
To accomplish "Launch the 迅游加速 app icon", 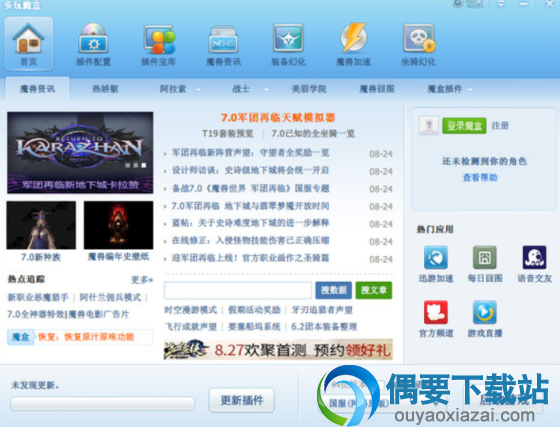I will point(436,257).
